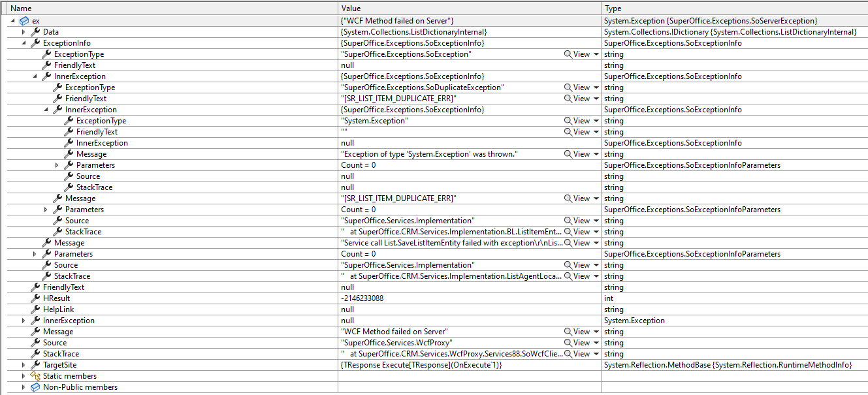Open View dropdown arrow for Message "[SR_LIST_ITEM_DUPLICATE_ERR]"

click(x=596, y=198)
